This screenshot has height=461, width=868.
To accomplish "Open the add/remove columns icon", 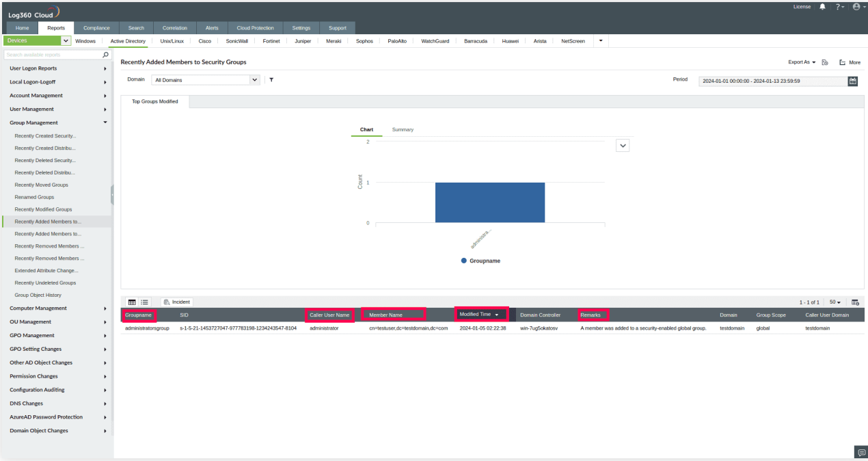I will point(854,302).
